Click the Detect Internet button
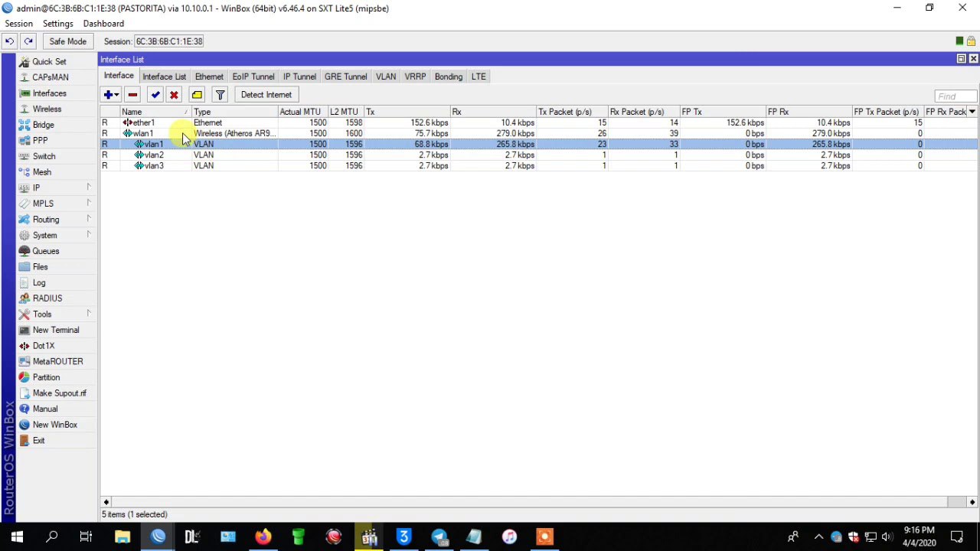980x551 pixels. [x=266, y=95]
